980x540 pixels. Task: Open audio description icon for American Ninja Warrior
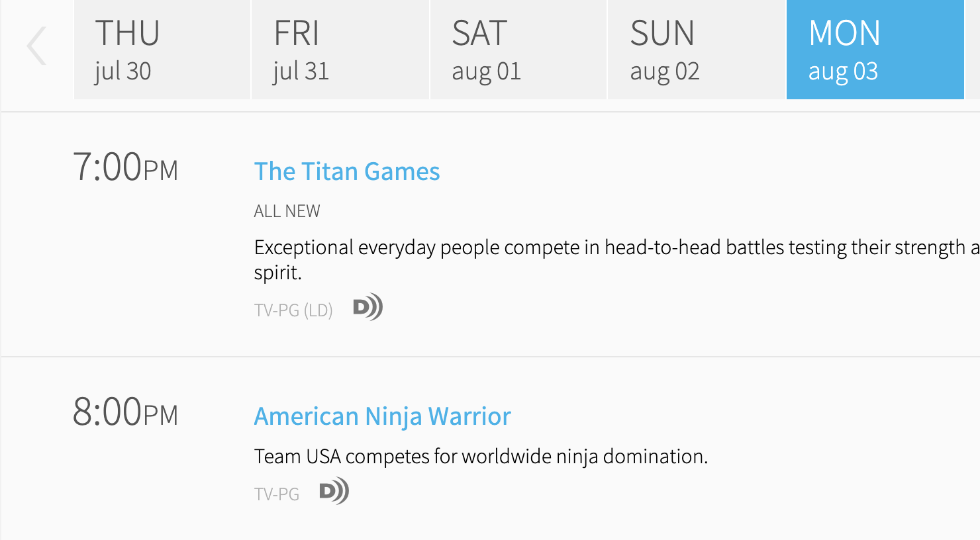pyautogui.click(x=334, y=491)
